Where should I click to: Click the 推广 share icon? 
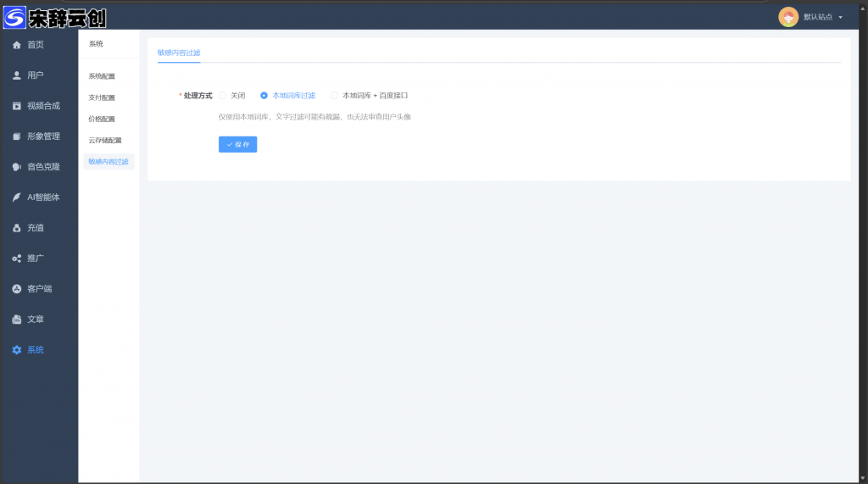click(x=17, y=259)
